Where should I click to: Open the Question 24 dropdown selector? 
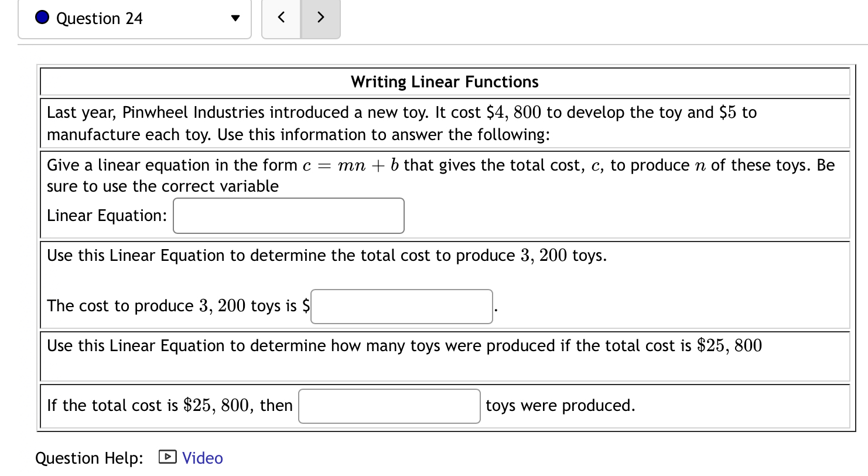pos(135,19)
